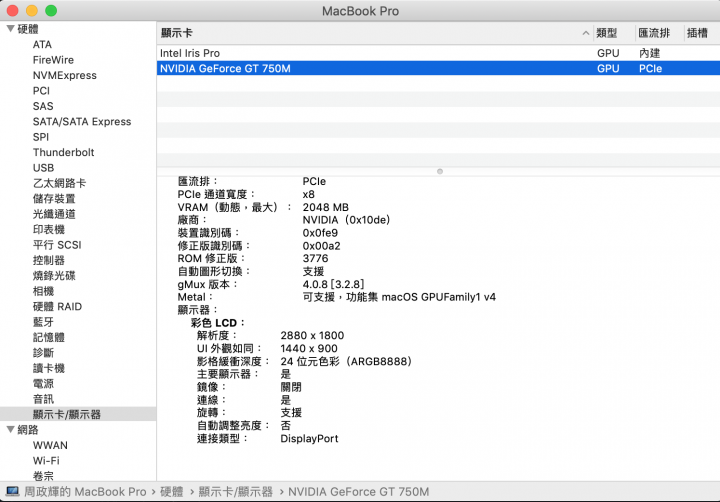
Task: Click MacBook Pro computer icon in path bar
Action: point(12,491)
